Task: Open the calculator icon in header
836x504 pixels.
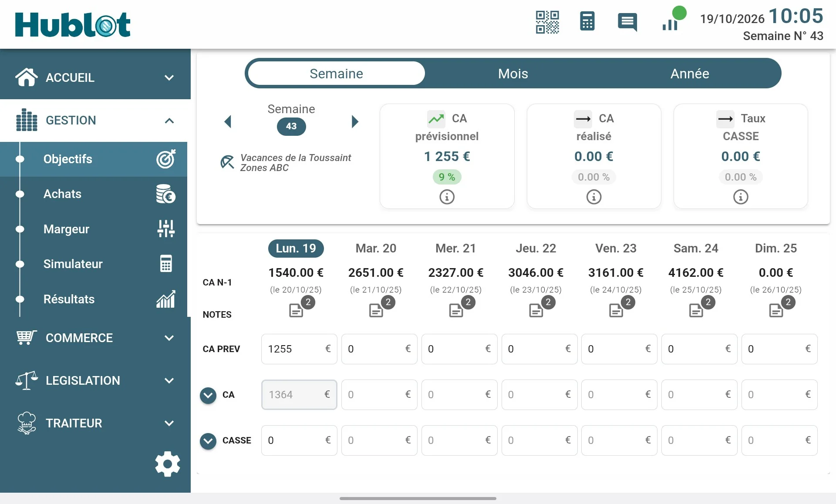Action: tap(587, 21)
